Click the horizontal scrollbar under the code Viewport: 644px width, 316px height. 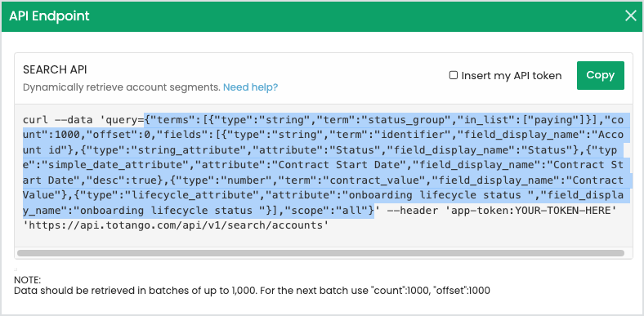[x=320, y=253]
